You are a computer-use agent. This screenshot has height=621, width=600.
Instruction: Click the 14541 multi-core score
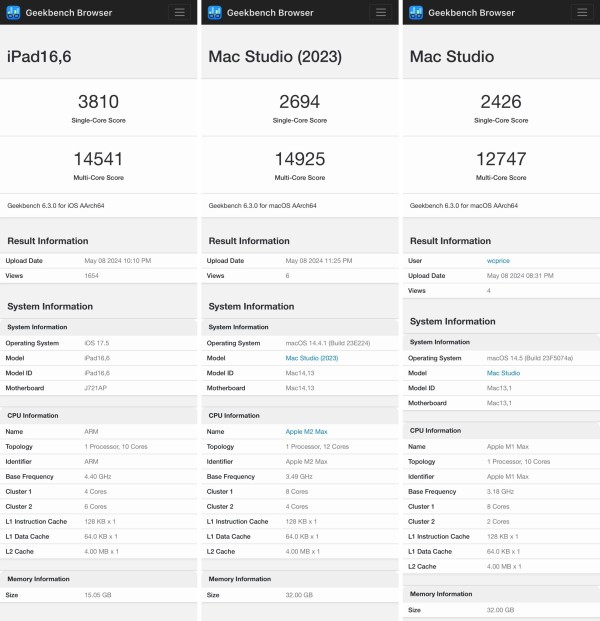coord(98,158)
